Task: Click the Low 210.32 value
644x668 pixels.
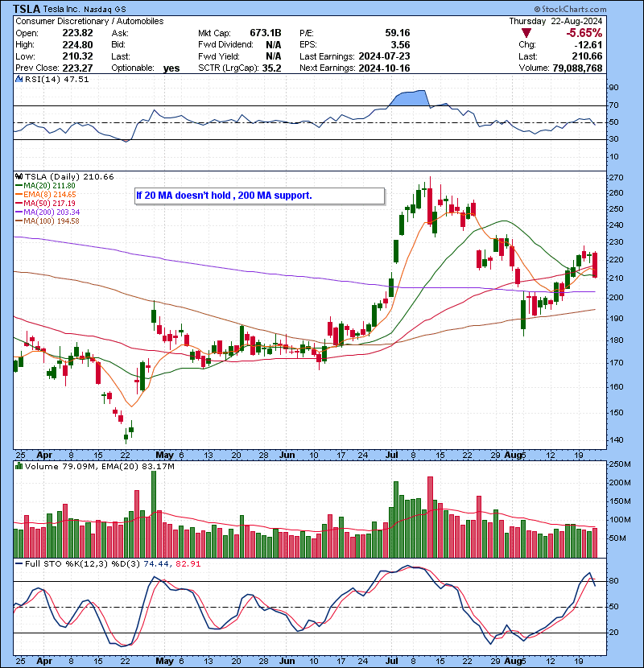Action: coord(77,56)
